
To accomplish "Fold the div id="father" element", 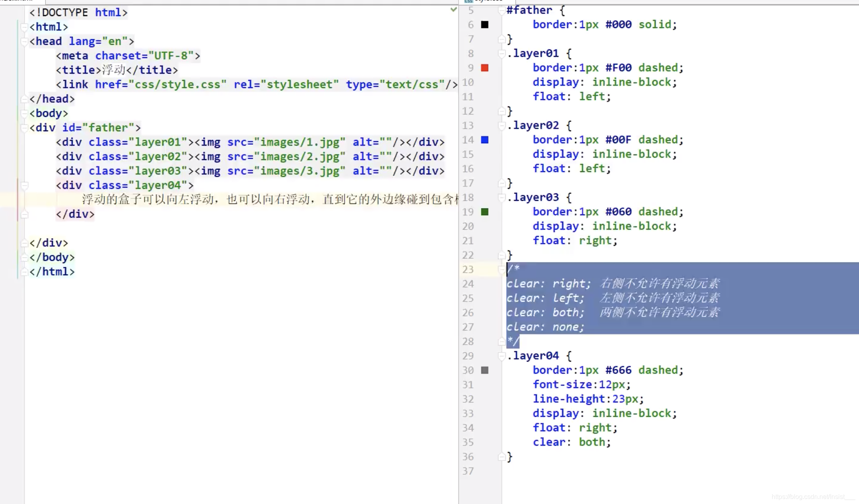I will 24,128.
